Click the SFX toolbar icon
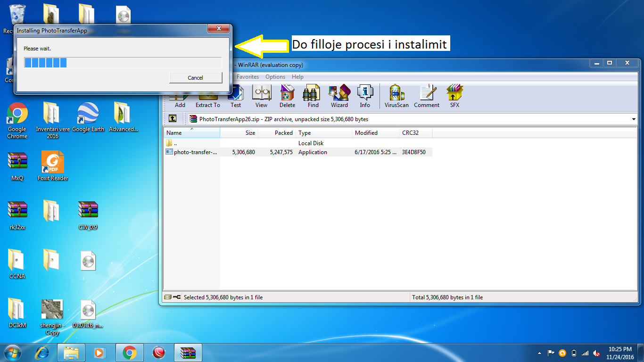The image size is (644, 362). (454, 96)
